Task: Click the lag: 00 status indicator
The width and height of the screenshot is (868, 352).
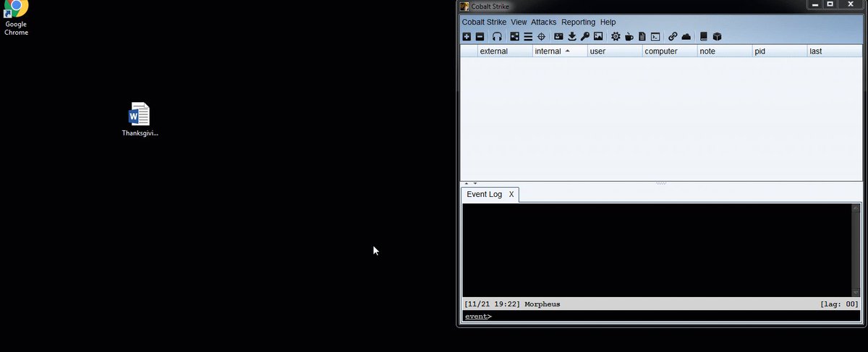Action: (x=839, y=304)
